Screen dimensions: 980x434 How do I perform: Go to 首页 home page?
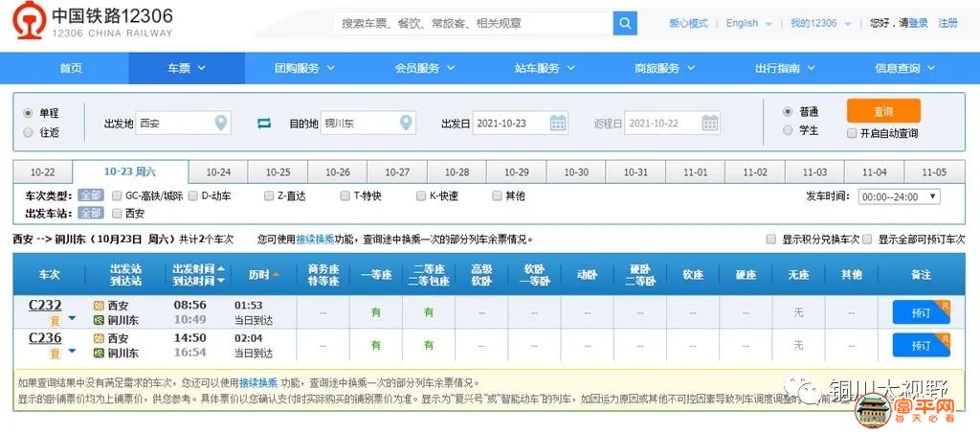[x=71, y=68]
